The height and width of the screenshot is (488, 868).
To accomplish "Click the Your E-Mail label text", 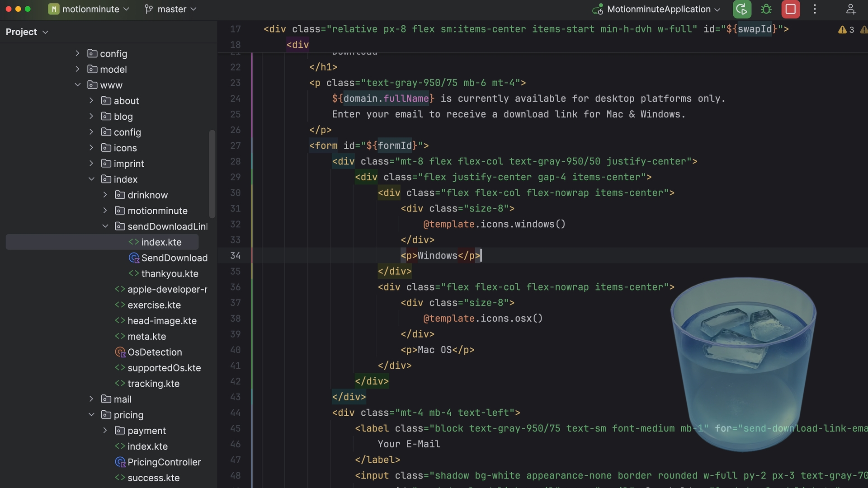I will (x=409, y=444).
